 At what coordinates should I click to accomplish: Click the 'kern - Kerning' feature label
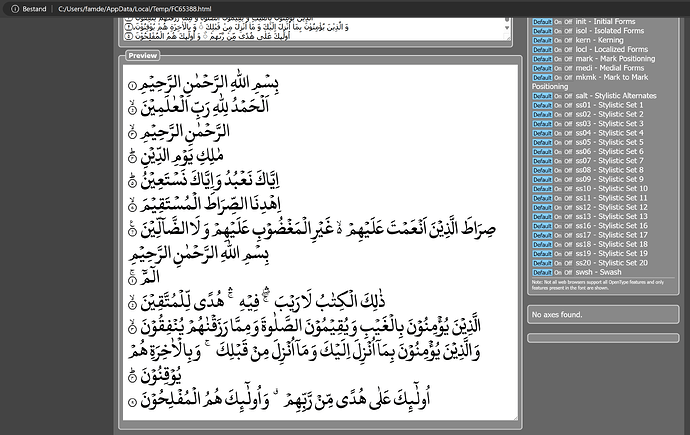click(599, 40)
